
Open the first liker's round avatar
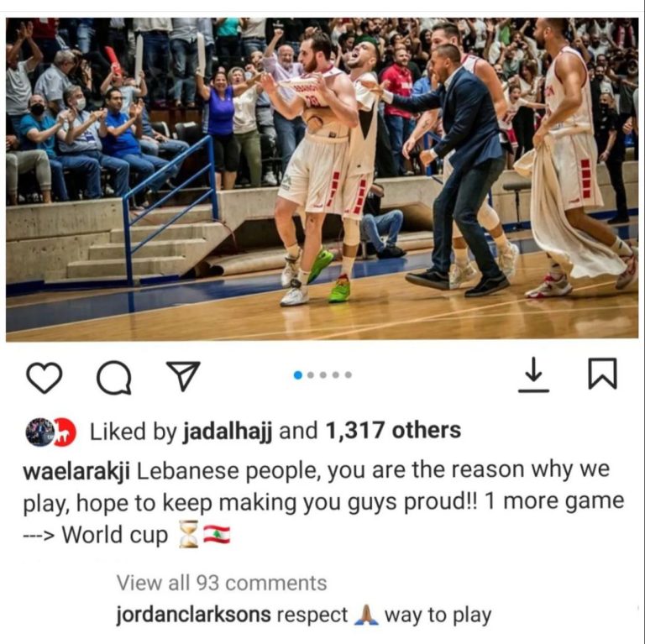click(x=39, y=432)
